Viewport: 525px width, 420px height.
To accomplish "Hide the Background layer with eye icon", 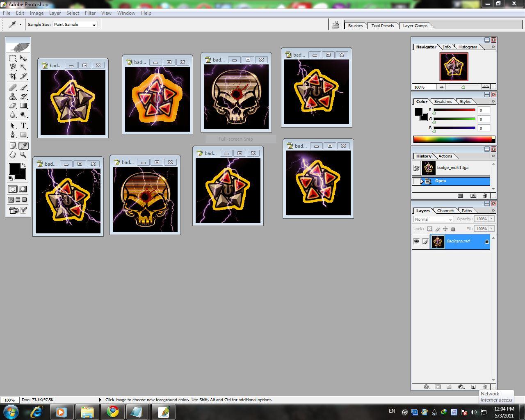I will [x=416, y=241].
